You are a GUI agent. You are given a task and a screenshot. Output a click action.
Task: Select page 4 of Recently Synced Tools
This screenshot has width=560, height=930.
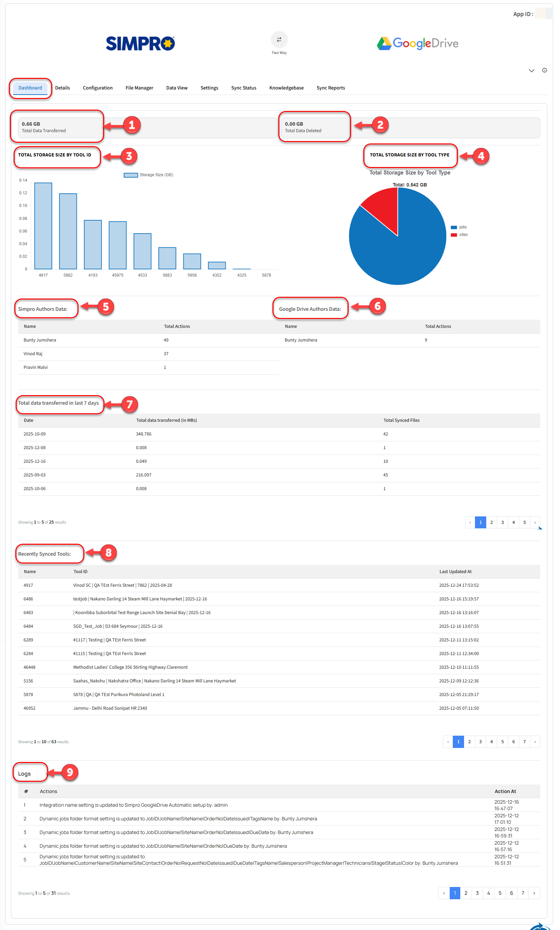tap(491, 742)
